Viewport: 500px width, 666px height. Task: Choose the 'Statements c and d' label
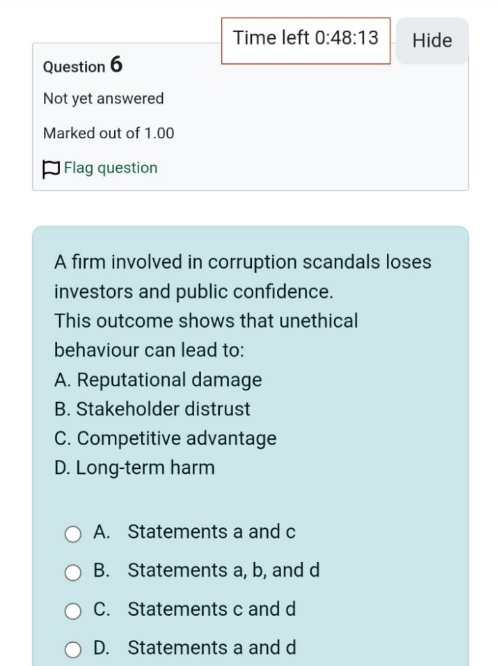point(212,609)
